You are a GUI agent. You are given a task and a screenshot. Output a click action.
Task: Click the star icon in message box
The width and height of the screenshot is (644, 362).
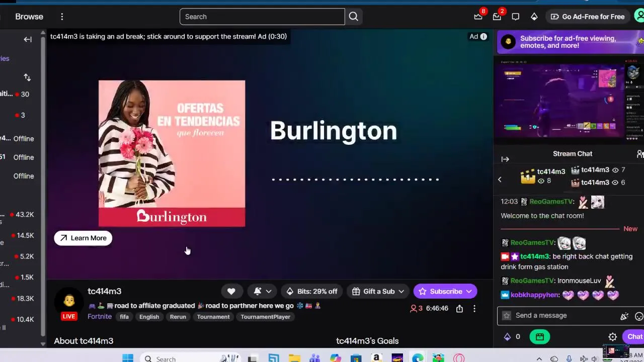(507, 316)
